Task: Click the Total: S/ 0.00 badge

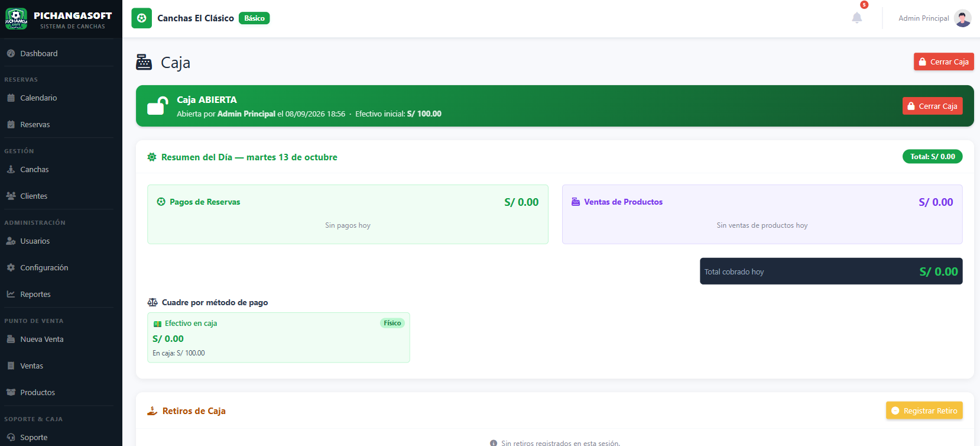Action: [x=932, y=157]
